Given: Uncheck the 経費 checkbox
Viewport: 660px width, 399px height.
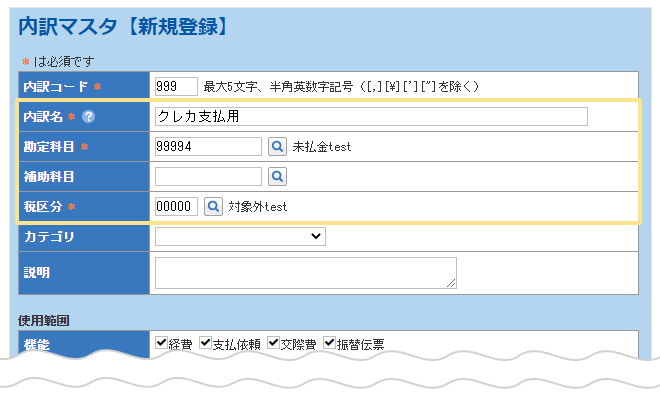Looking at the screenshot, I should (161, 343).
